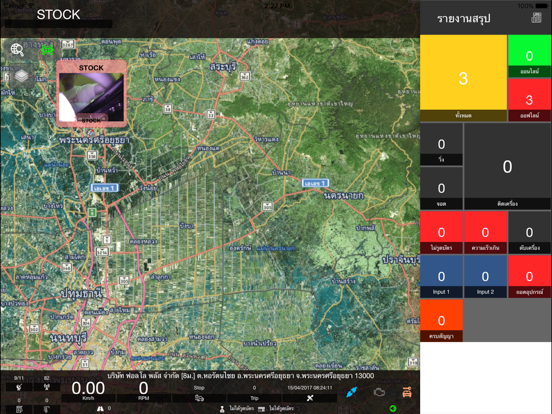
Task: Tap the Trip label in status bar
Action: 255,398
